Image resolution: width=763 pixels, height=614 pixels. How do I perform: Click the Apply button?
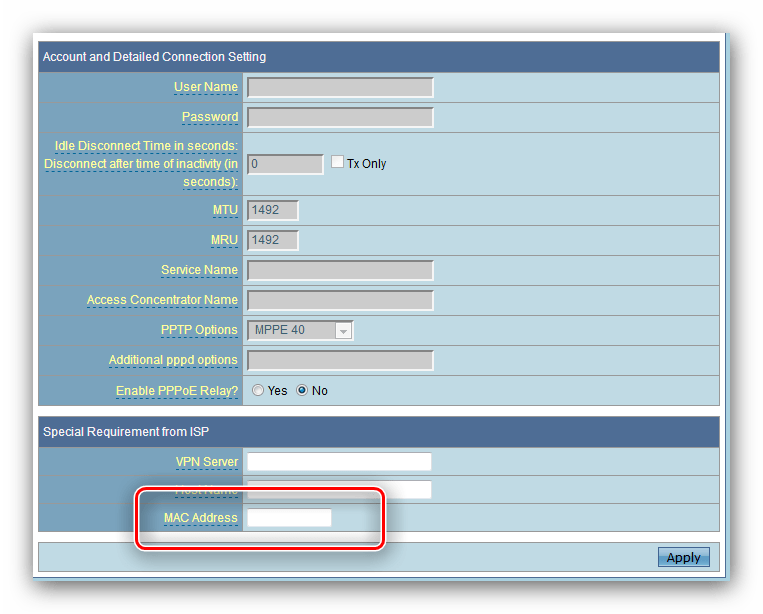pyautogui.click(x=684, y=557)
